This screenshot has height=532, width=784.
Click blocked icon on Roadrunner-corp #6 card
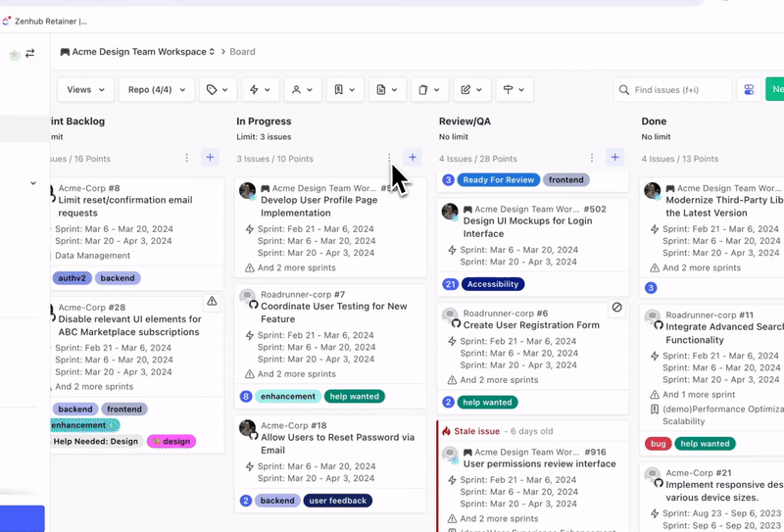[617, 307]
